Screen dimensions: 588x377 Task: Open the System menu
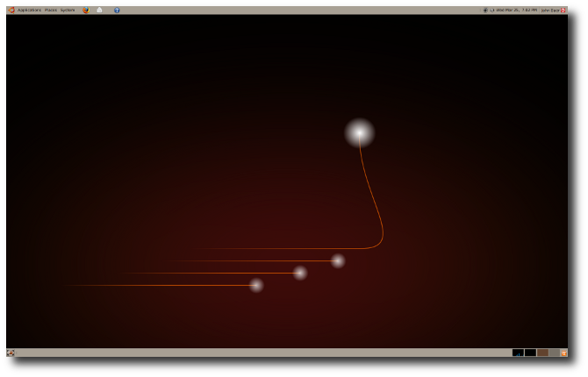click(x=68, y=11)
